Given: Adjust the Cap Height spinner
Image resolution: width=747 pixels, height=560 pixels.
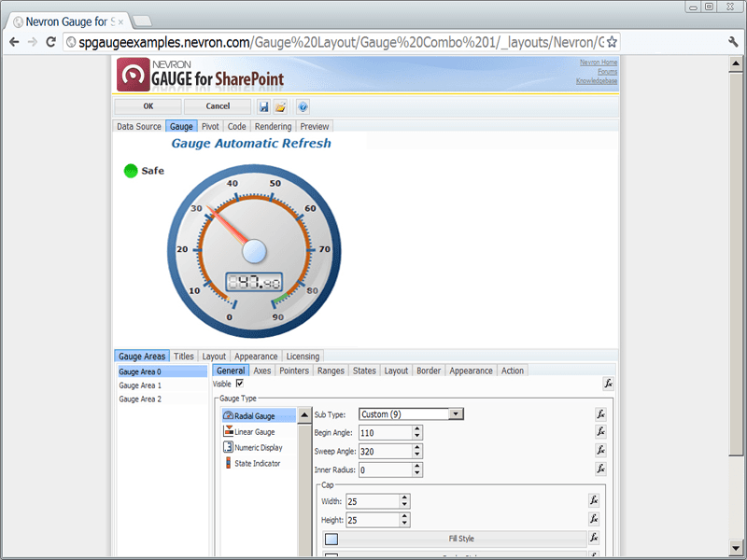Looking at the screenshot, I should tap(404, 520).
